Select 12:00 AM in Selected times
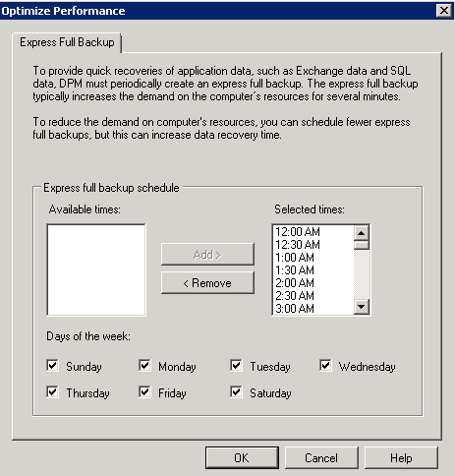 point(313,232)
